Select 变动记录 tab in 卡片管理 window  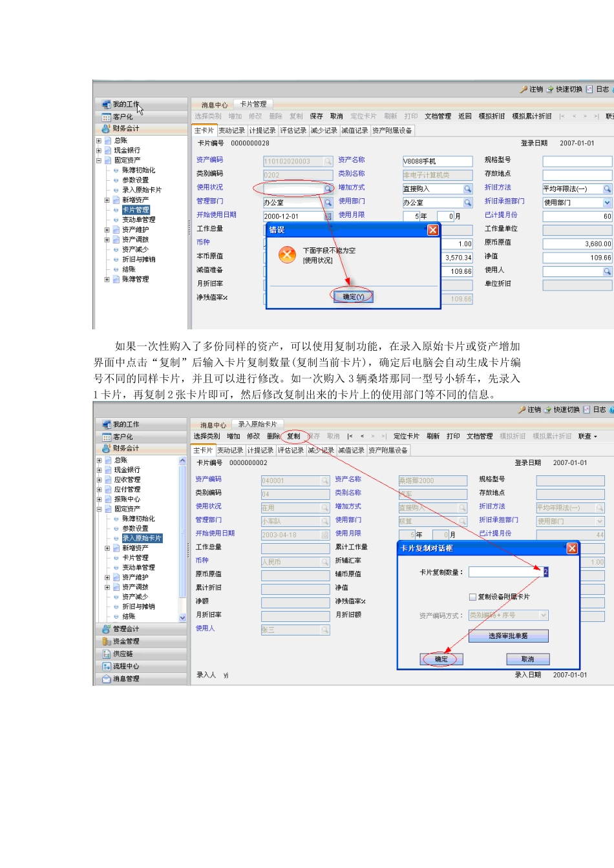coord(231,130)
